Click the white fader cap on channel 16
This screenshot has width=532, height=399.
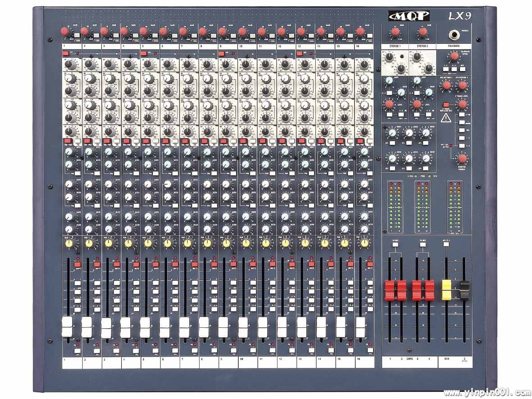360,327
